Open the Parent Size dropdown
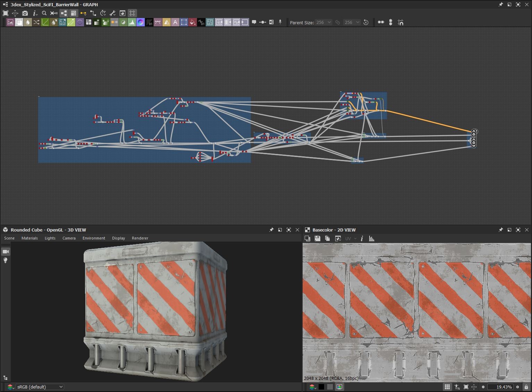The image size is (532, 392). click(323, 22)
